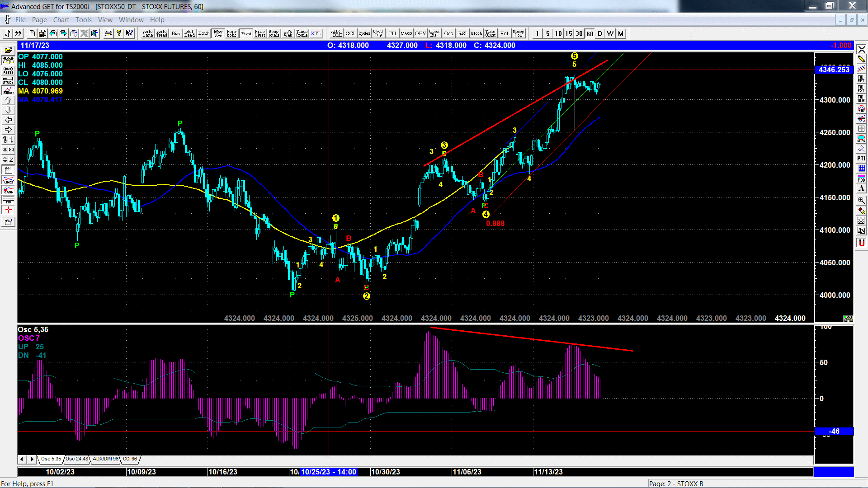Toggle the Bias indicator

coord(176,33)
